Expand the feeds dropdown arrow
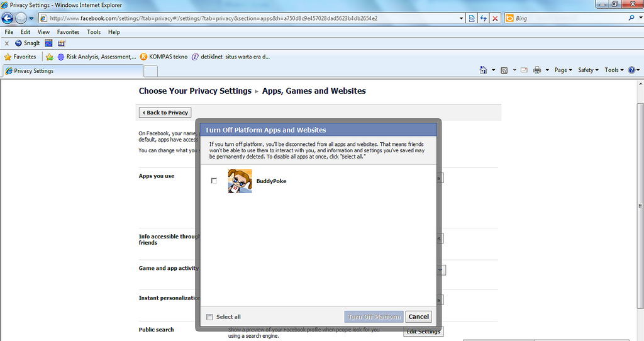Viewport: 644px width, 341px height. 514,70
